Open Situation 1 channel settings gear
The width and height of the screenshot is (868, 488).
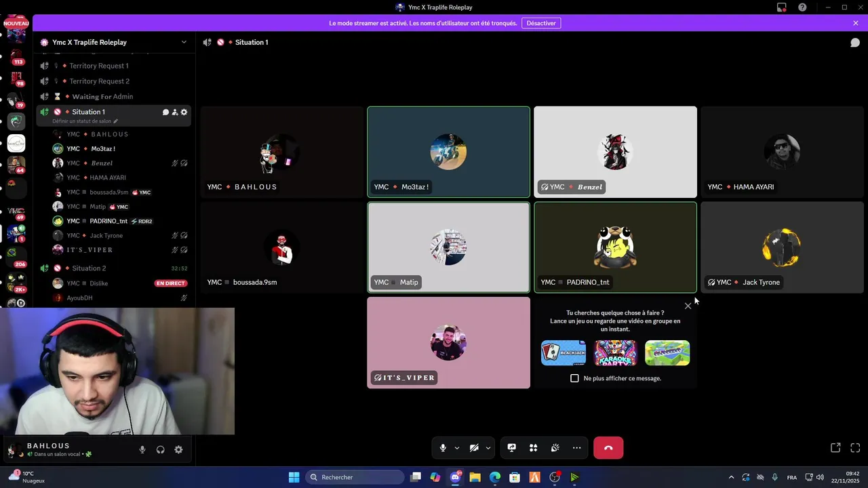tap(184, 112)
